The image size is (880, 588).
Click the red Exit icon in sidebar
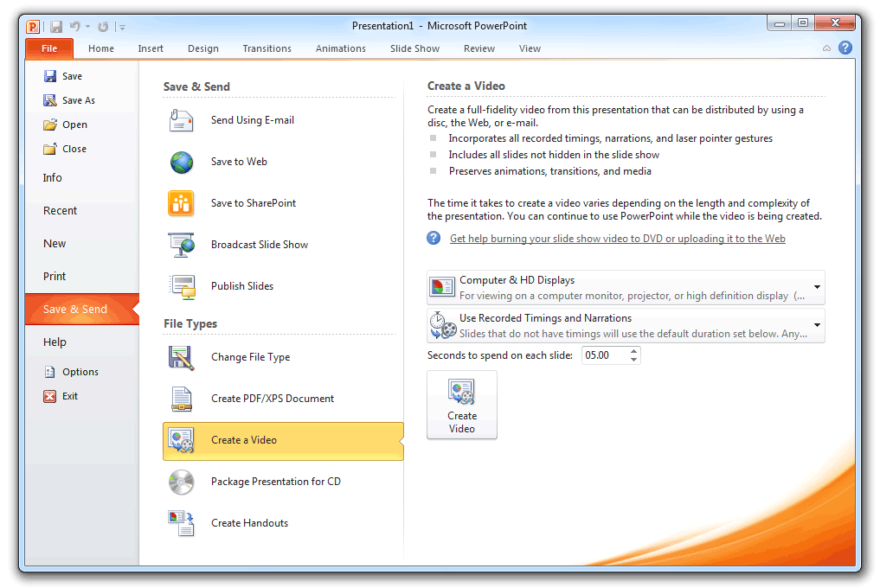(x=50, y=396)
